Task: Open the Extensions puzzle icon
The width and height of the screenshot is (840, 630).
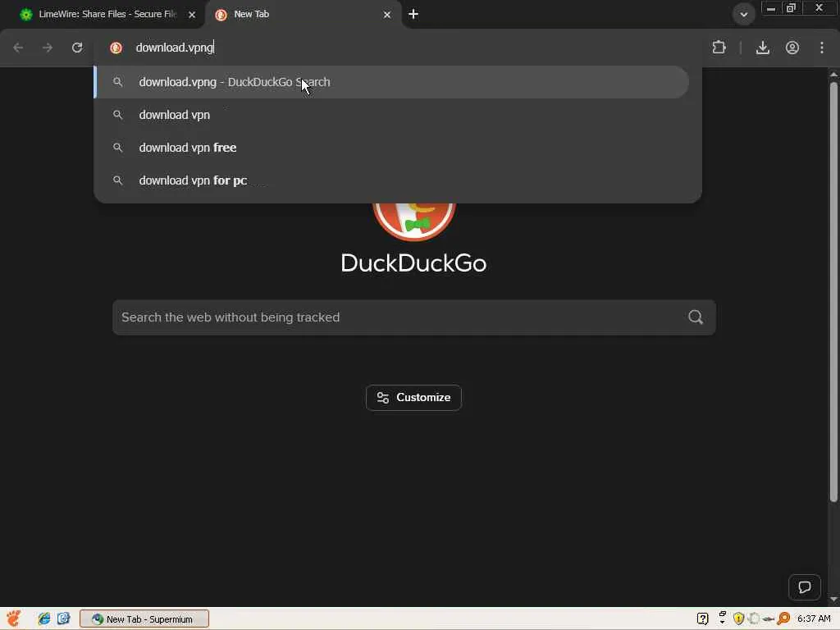Action: pyautogui.click(x=719, y=48)
